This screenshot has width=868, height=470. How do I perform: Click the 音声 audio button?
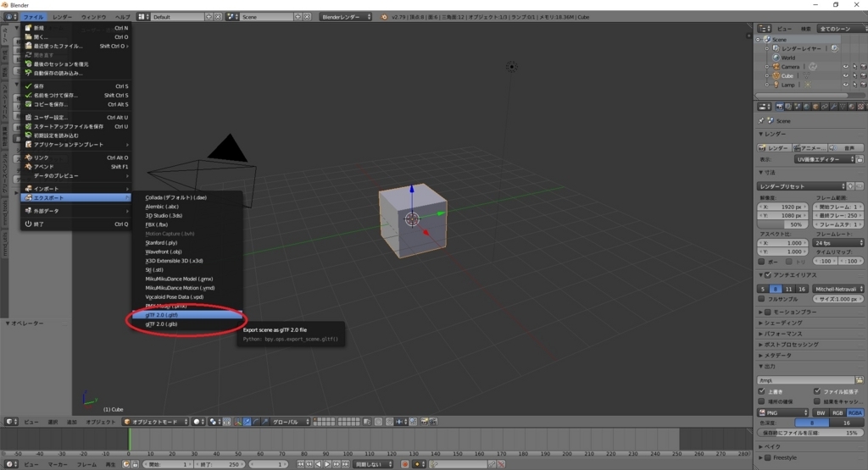[x=846, y=148]
